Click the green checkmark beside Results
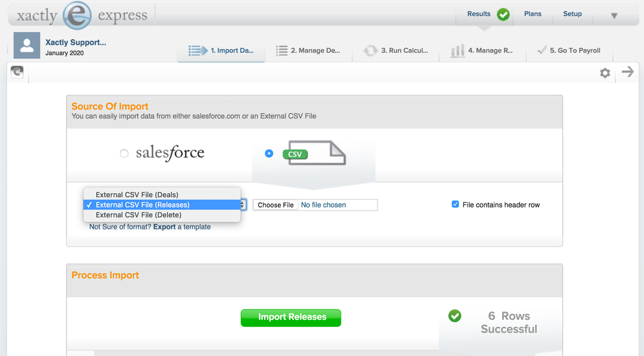The width and height of the screenshot is (644, 356). point(503,14)
